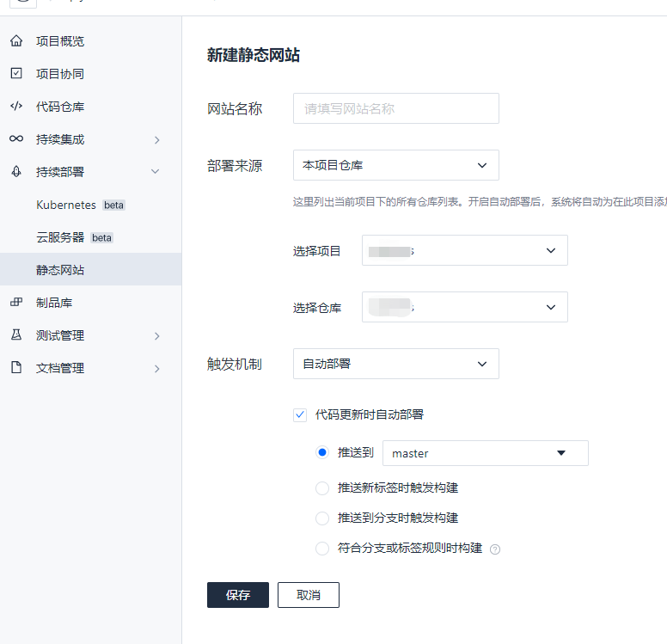Click the home icon beside 项目概览
This screenshot has width=667, height=644.
pos(16,41)
